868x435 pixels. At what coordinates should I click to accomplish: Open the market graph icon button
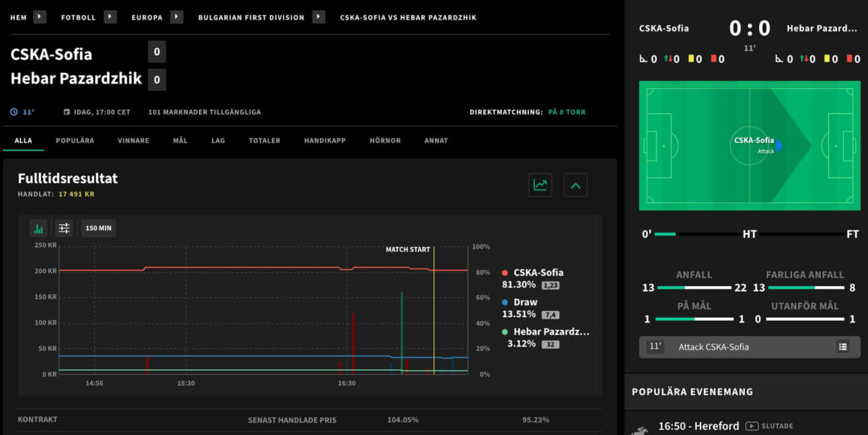tap(540, 185)
